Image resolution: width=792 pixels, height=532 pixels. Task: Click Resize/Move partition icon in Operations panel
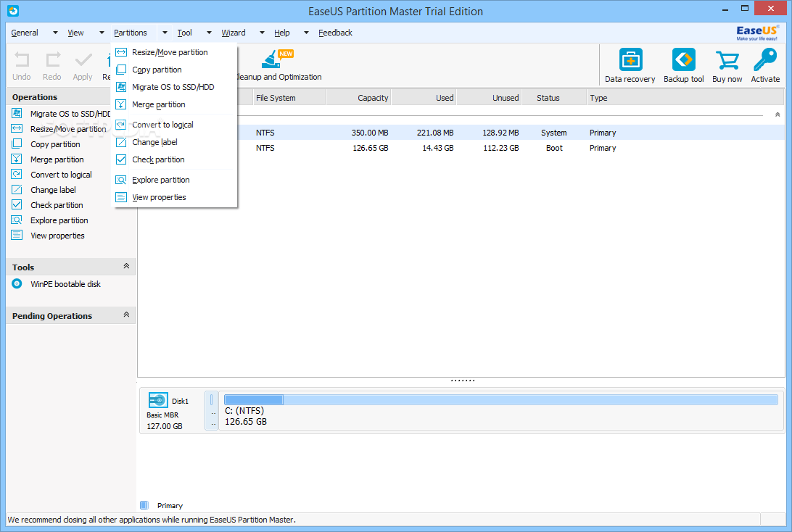pos(17,128)
